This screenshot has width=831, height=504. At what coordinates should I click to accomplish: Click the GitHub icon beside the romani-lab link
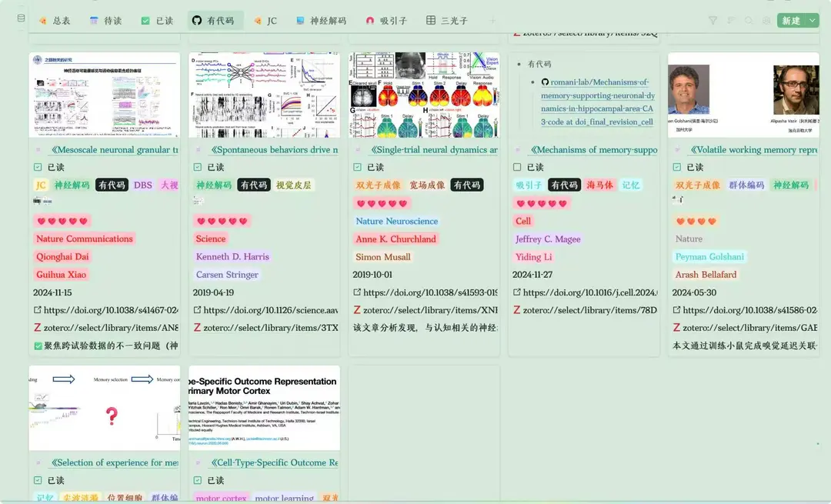(545, 82)
